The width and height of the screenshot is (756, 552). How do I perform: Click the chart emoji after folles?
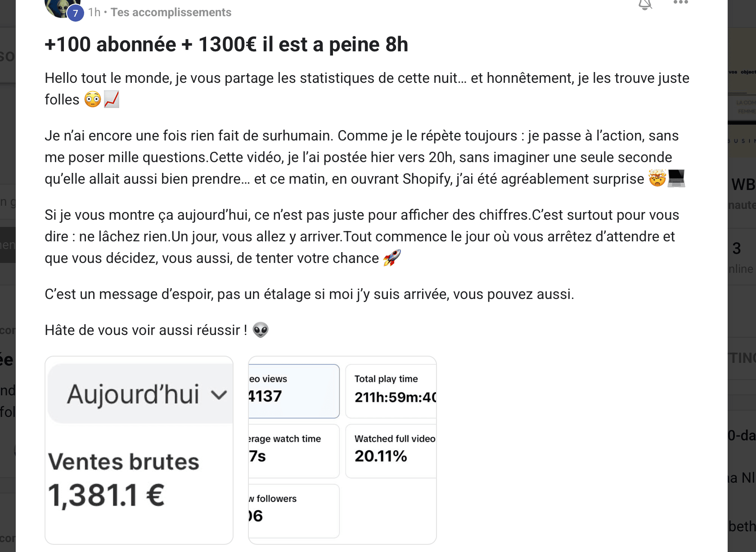pos(112,100)
